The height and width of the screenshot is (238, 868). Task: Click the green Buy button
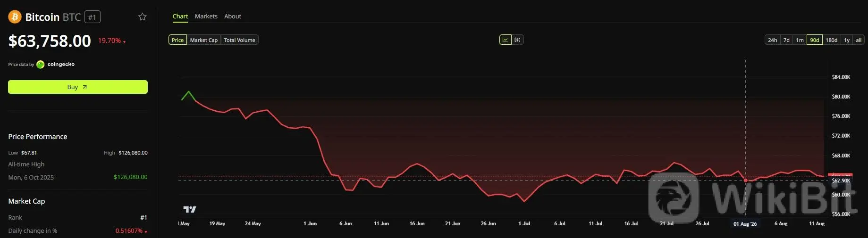point(78,87)
